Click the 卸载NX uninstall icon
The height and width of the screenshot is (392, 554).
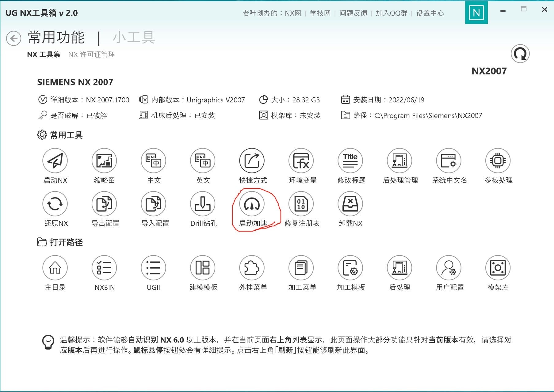(350, 204)
